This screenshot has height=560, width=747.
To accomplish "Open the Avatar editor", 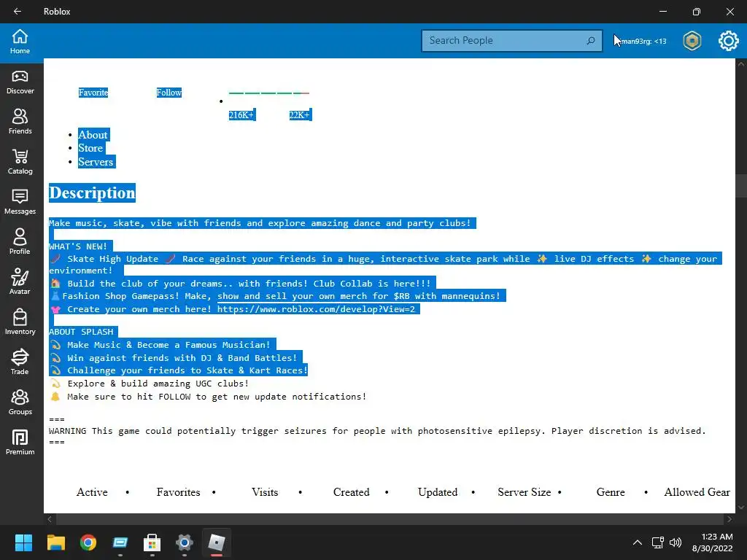I will click(x=20, y=282).
